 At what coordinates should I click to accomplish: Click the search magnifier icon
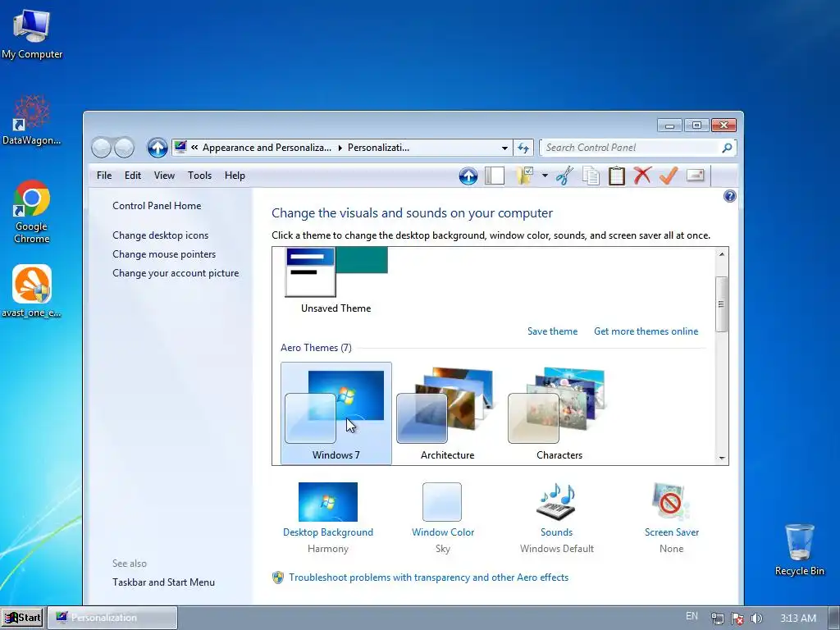pyautogui.click(x=727, y=148)
